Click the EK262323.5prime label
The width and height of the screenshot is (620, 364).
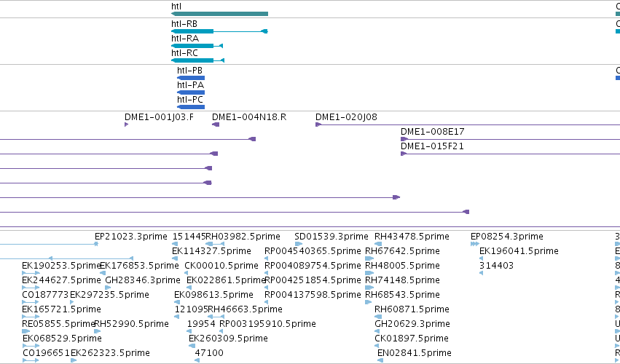tap(110, 353)
